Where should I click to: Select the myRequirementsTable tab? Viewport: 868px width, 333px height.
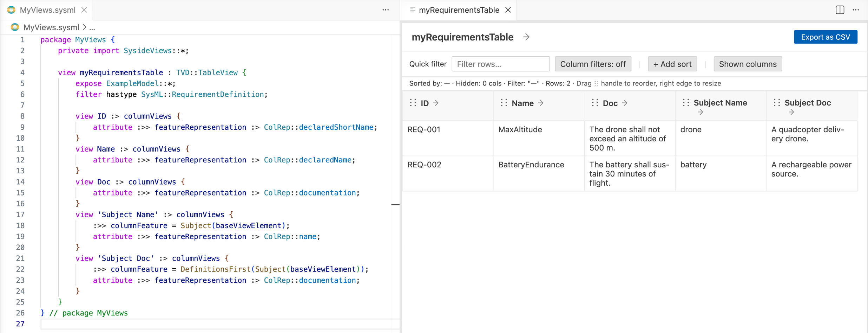[459, 10]
